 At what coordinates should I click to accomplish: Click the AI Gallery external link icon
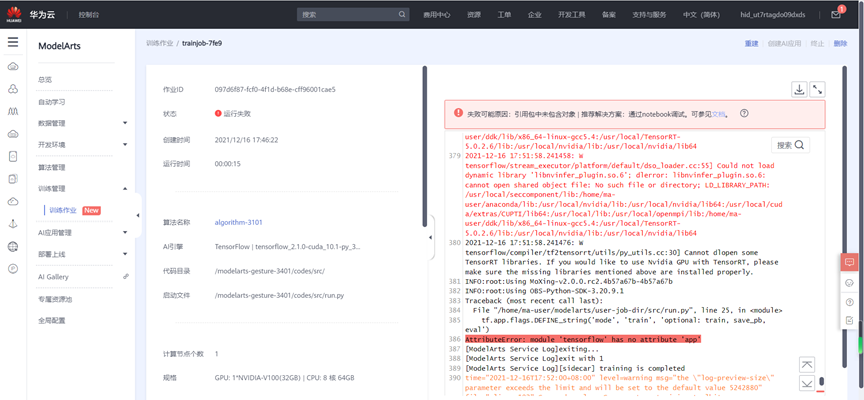point(126,277)
